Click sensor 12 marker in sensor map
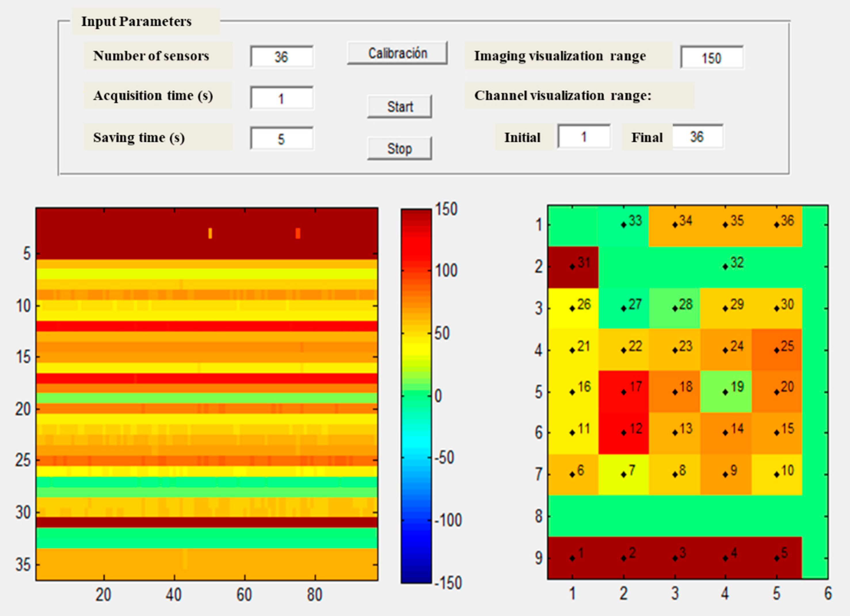Viewport: 850px width, 616px height. (x=624, y=433)
